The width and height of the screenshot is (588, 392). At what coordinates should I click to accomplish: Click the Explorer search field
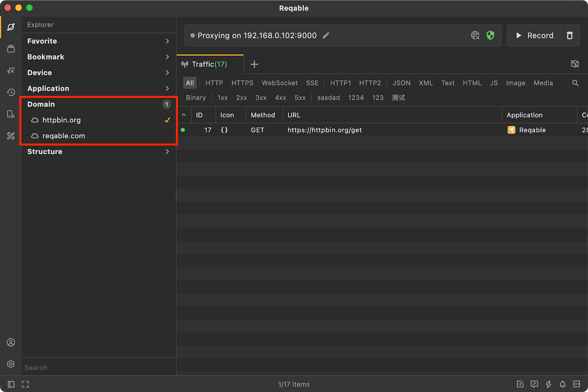point(99,368)
